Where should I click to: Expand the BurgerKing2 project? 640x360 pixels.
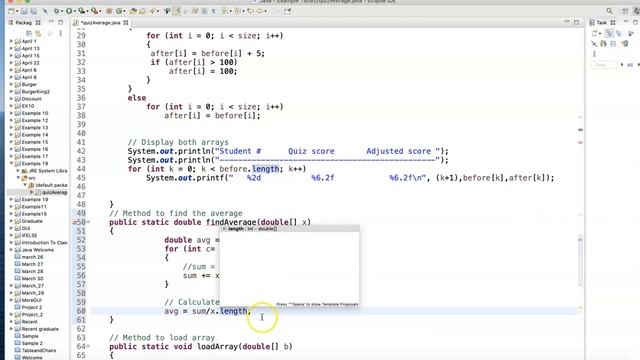click(11, 91)
